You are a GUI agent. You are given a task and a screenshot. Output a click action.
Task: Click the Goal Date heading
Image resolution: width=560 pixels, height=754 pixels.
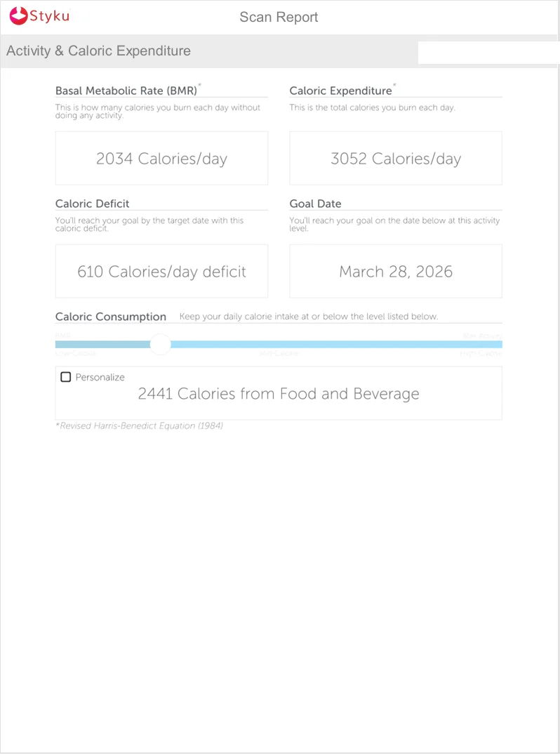315,204
